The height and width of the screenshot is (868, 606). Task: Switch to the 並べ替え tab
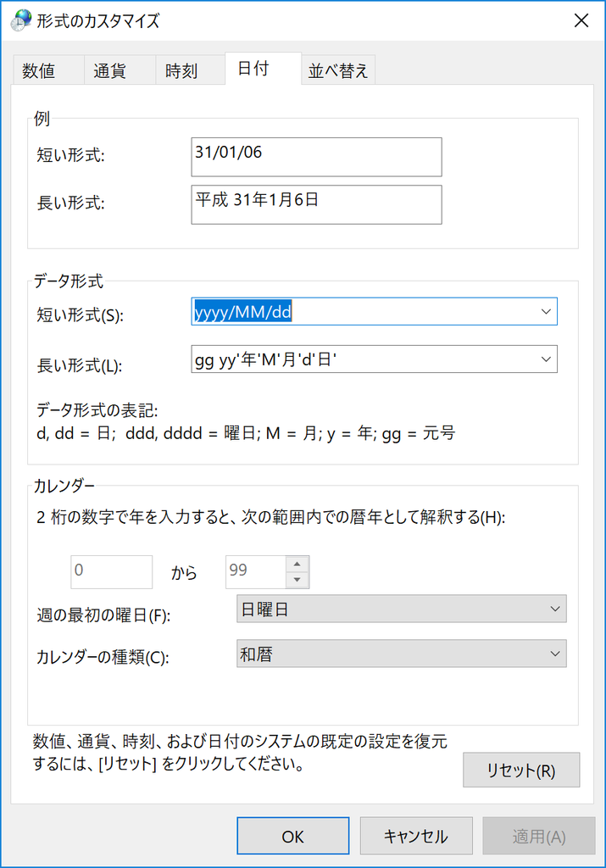[338, 69]
